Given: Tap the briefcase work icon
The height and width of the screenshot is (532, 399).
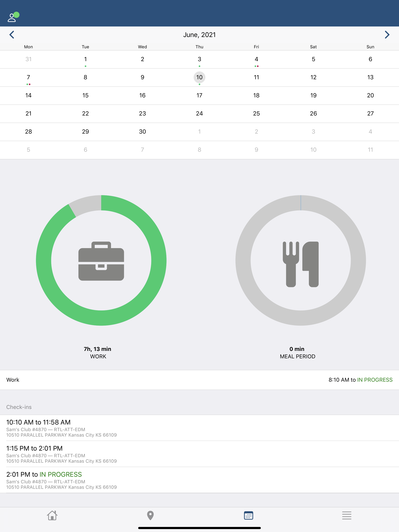Looking at the screenshot, I should click(x=101, y=261).
